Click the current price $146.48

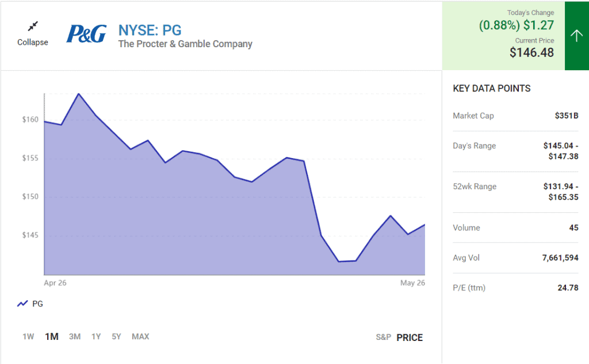click(x=532, y=53)
